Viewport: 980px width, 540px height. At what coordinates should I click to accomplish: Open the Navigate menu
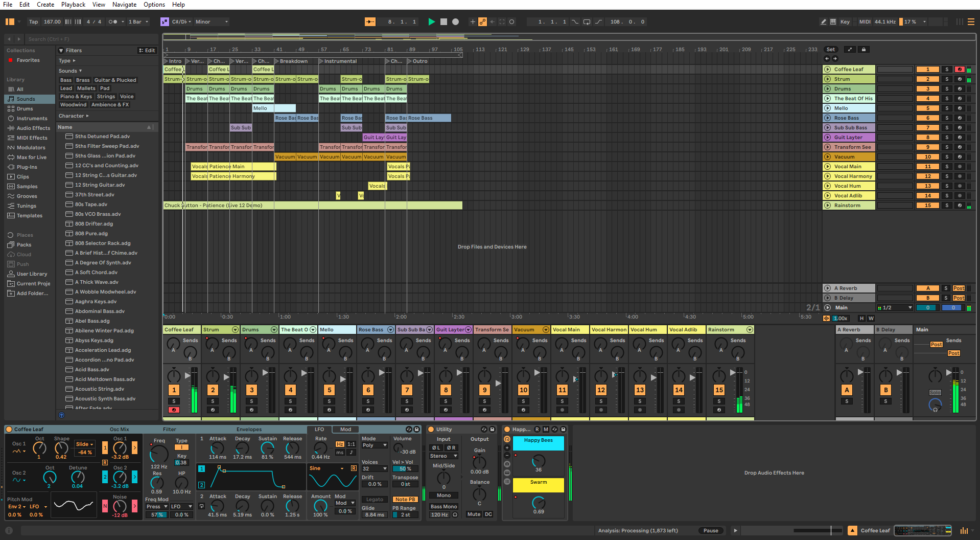pos(124,5)
